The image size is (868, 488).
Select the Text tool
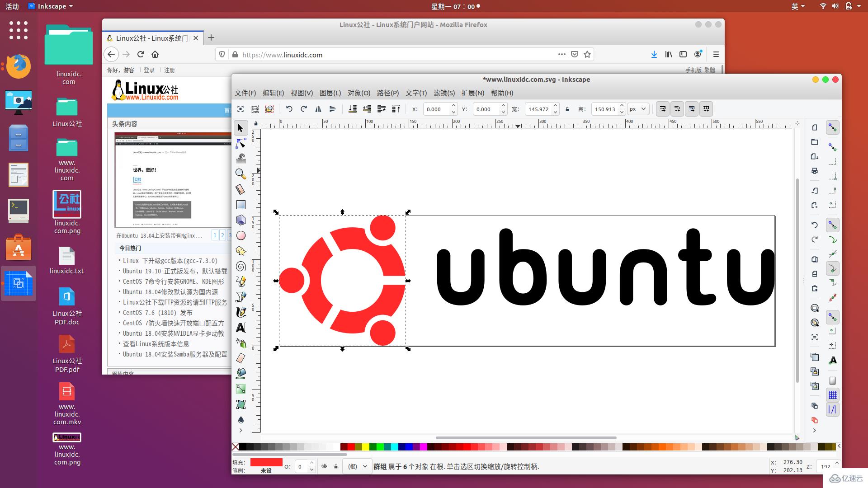point(241,328)
